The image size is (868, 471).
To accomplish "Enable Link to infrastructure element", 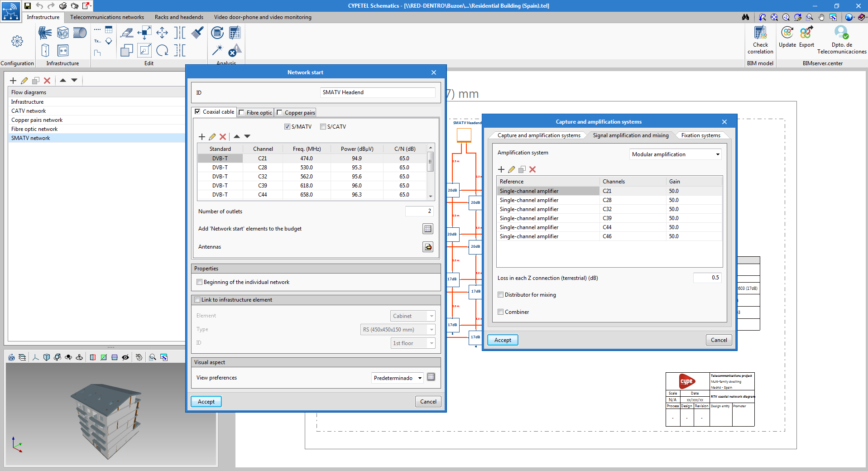I will tap(197, 300).
